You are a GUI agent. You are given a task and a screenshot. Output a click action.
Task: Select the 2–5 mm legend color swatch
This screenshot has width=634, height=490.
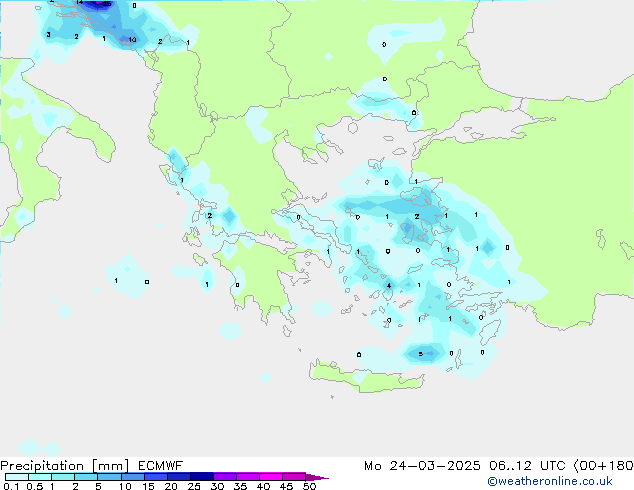pyautogui.click(x=86, y=477)
